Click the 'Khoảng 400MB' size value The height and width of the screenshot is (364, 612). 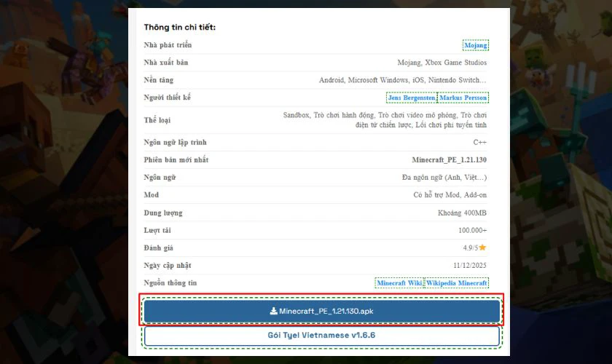pos(462,213)
